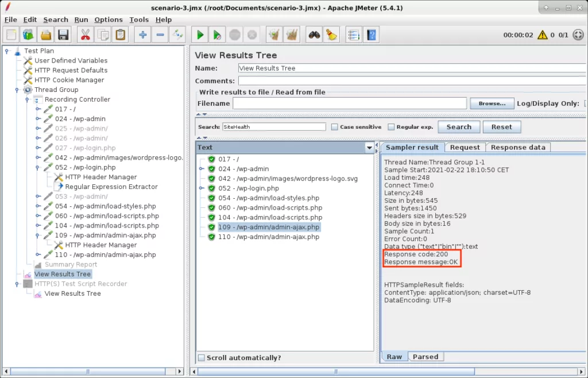588x378 pixels.
Task: Click the Filename input field
Action: tap(349, 103)
